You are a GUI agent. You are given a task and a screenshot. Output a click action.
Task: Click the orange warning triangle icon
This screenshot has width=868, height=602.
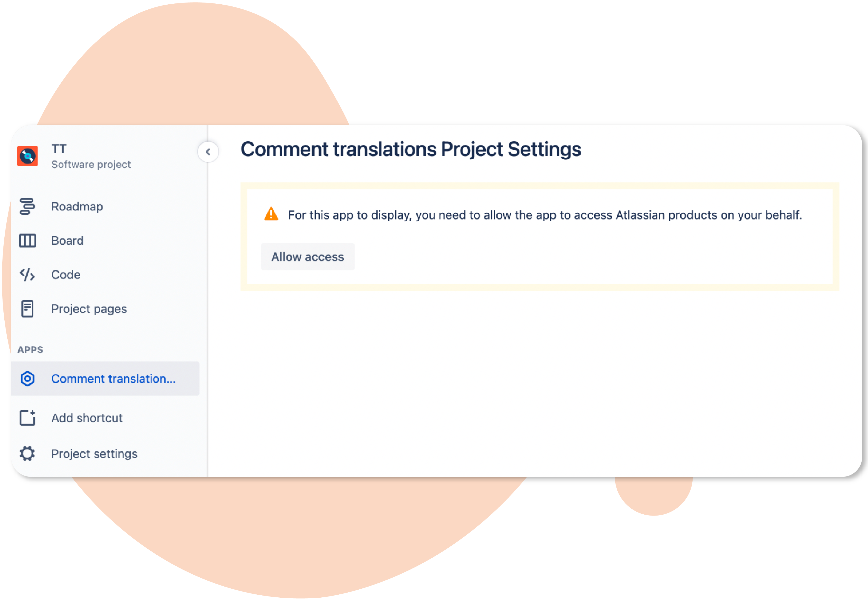(x=271, y=214)
